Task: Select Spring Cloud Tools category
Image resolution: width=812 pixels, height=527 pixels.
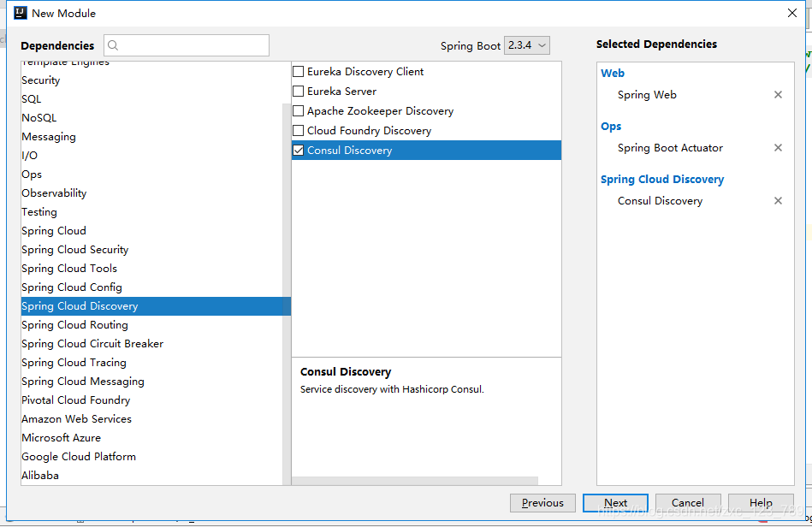Action: 151,268
